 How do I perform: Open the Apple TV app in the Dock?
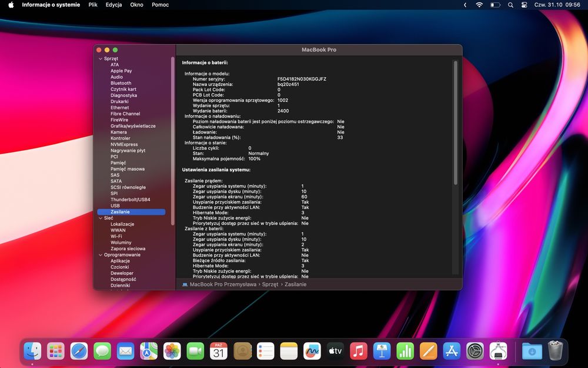pyautogui.click(x=335, y=352)
